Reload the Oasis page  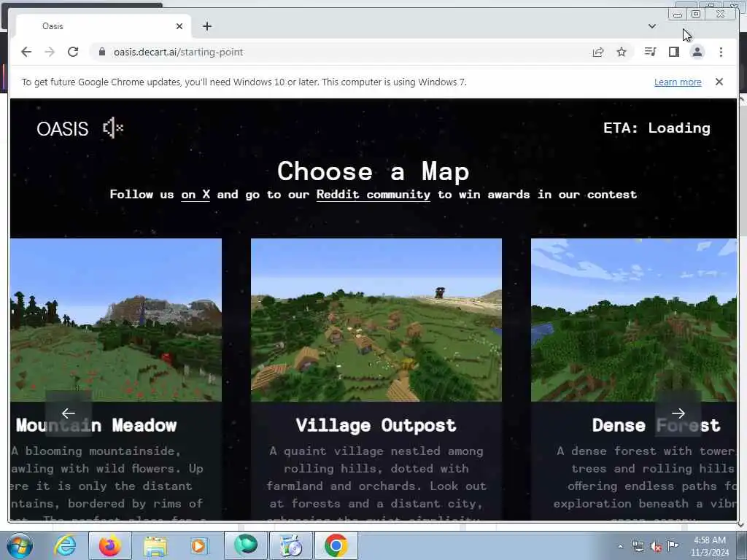pyautogui.click(x=73, y=52)
